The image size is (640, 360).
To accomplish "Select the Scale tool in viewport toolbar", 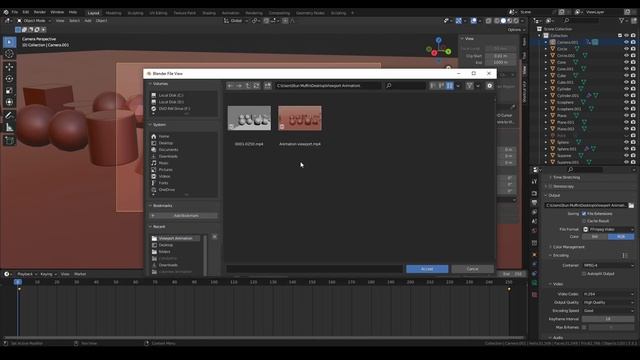I will coord(9,91).
